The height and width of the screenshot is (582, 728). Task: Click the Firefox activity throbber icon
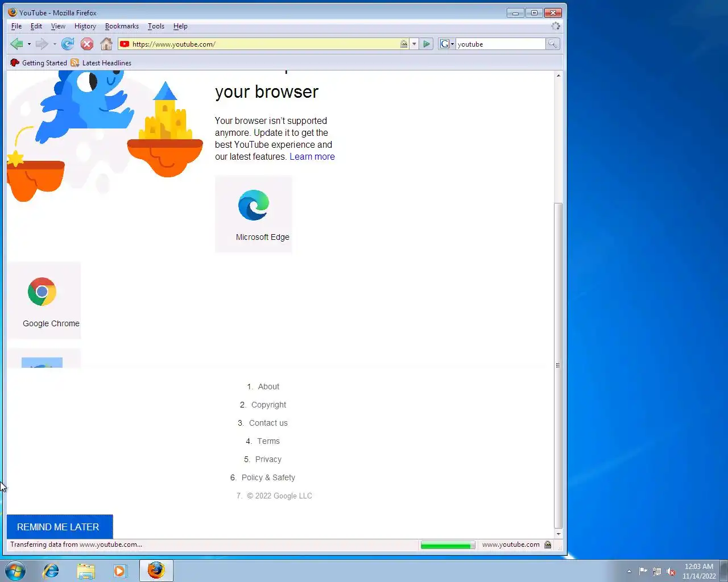coord(556,26)
